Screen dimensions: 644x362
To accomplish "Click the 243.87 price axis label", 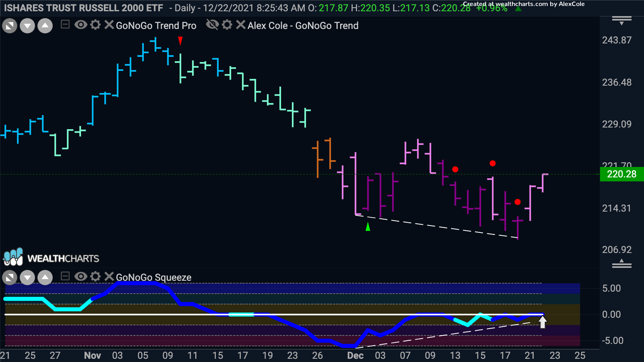I will click(617, 40).
